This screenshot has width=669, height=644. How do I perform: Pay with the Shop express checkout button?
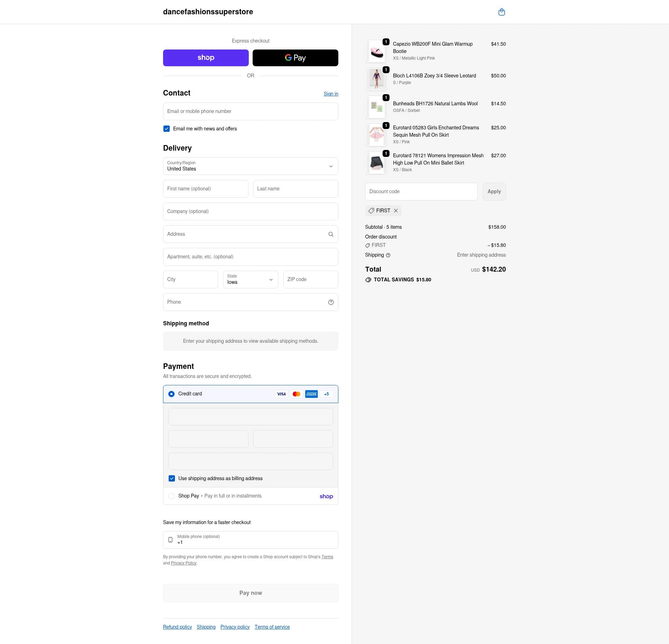206,58
